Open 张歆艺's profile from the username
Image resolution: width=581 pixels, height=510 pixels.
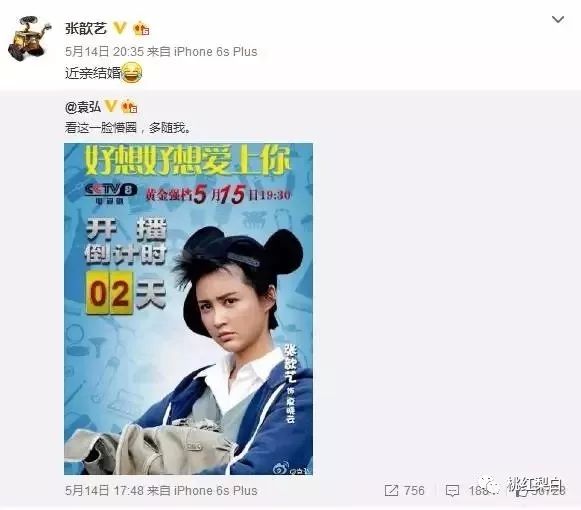(86, 28)
